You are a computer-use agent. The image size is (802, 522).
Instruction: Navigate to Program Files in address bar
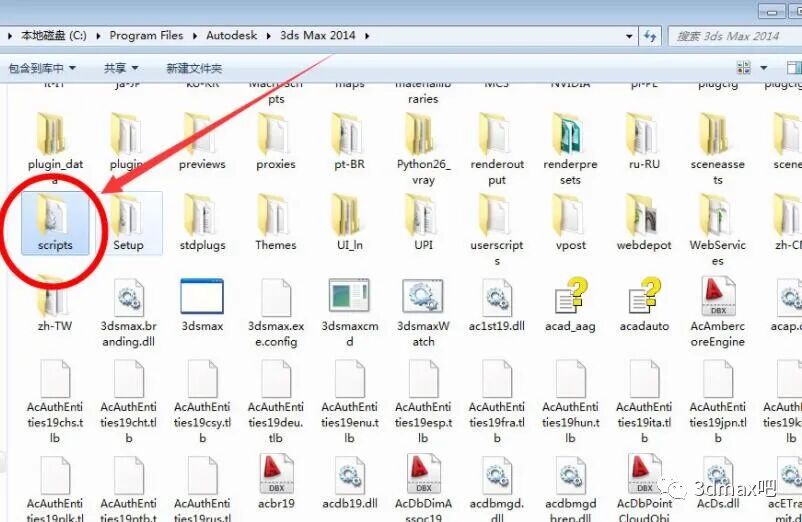(146, 35)
